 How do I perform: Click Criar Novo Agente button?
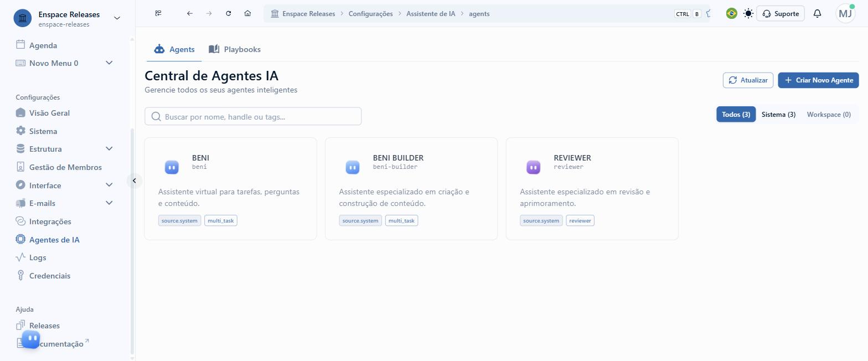[818, 80]
